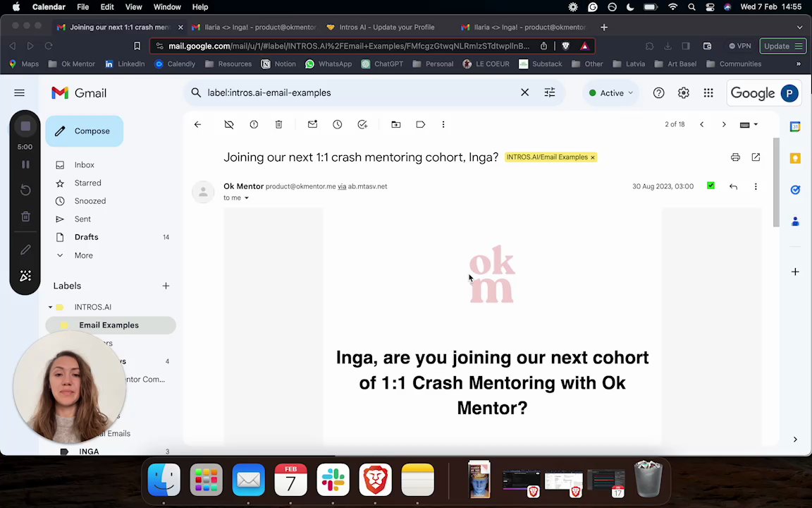Open the Sent folder
This screenshot has width=812, height=508.
(82, 219)
